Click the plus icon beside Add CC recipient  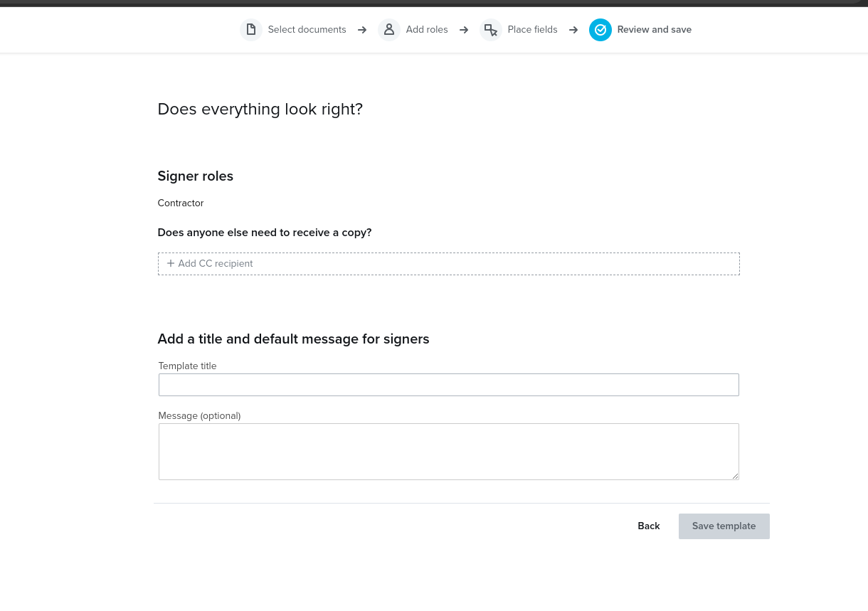(x=171, y=263)
